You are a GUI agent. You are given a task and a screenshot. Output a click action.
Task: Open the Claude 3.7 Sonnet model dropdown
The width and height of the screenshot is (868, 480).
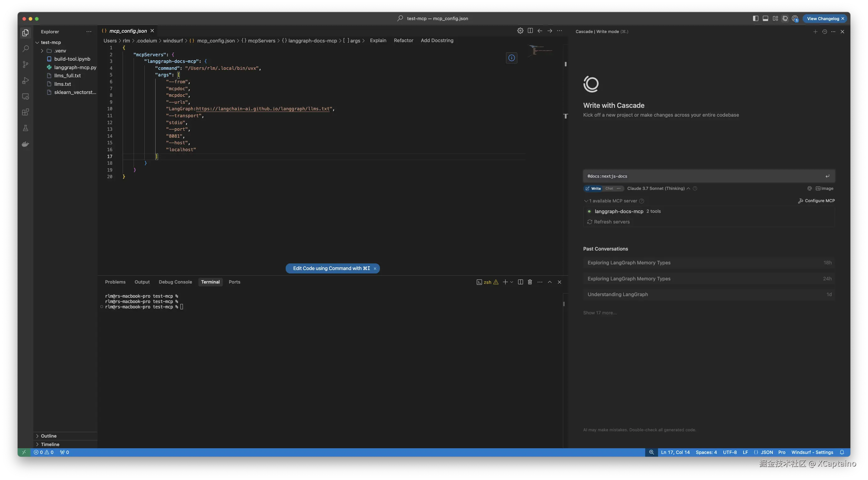click(658, 188)
